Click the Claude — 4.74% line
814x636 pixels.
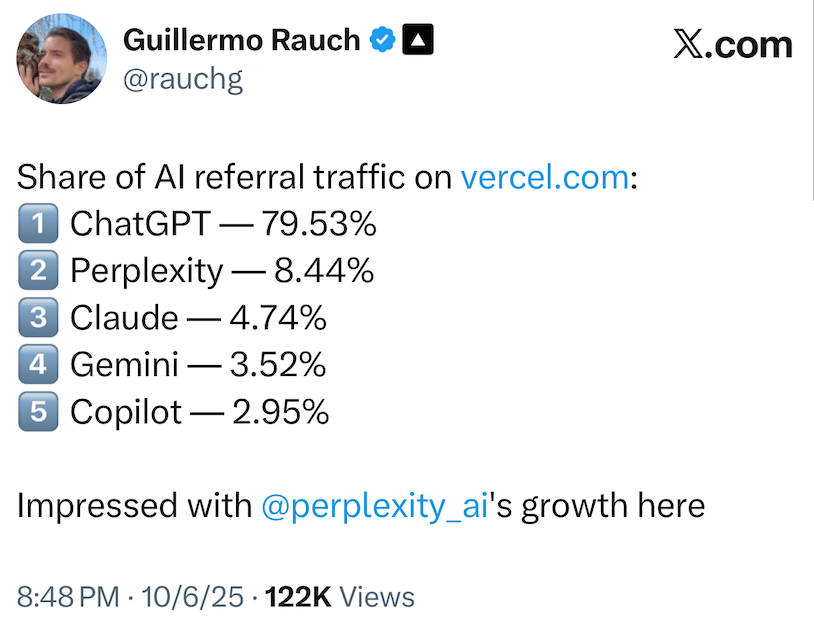tap(198, 319)
